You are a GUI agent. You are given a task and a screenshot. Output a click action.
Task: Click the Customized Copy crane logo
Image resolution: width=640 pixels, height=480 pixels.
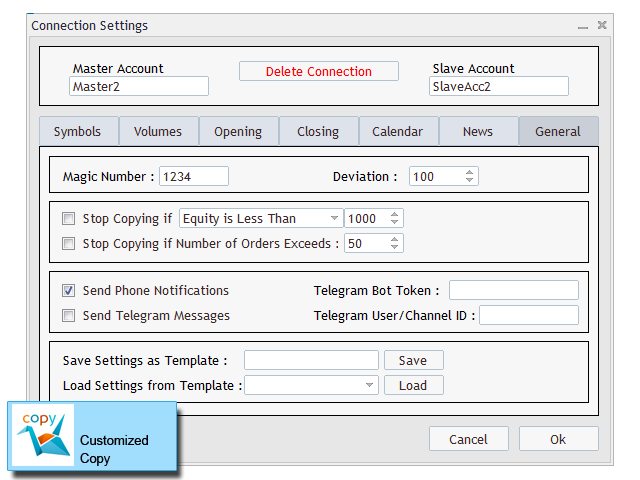43,435
